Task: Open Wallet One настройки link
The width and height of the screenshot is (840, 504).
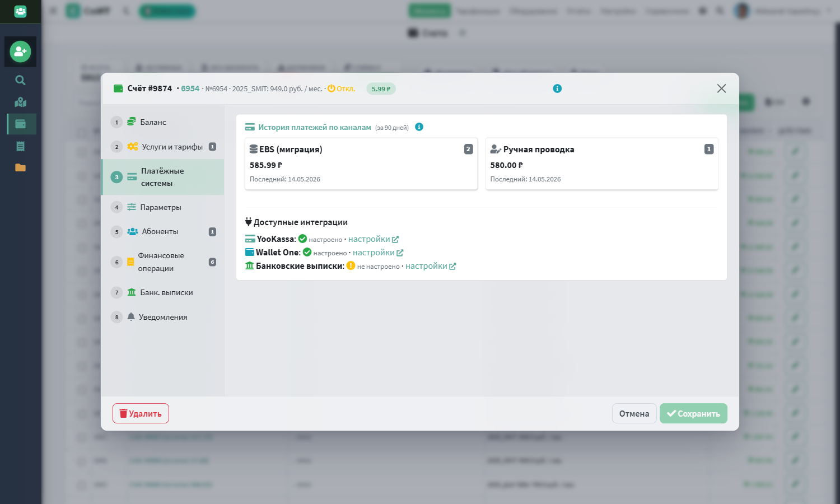Action: coord(378,253)
